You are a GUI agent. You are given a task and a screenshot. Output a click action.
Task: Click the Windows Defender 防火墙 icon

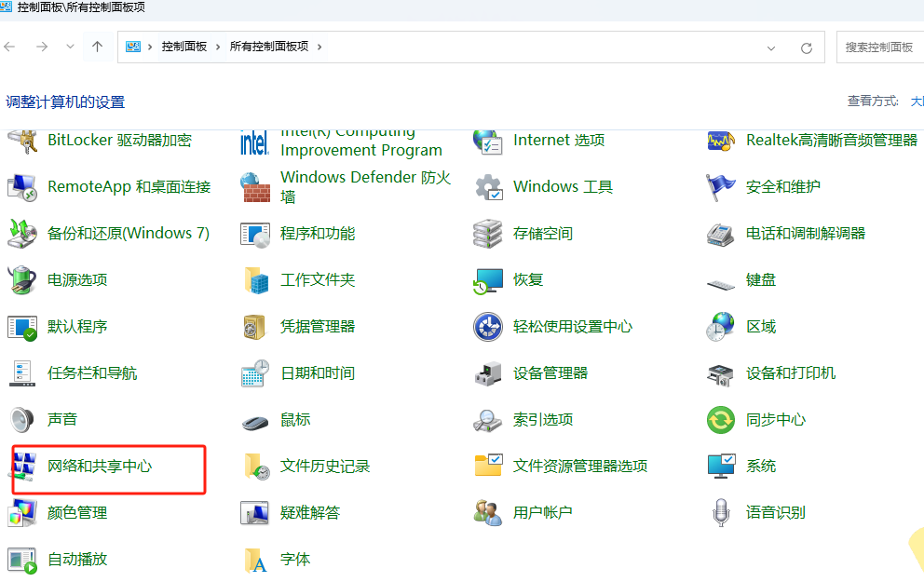pyautogui.click(x=255, y=187)
